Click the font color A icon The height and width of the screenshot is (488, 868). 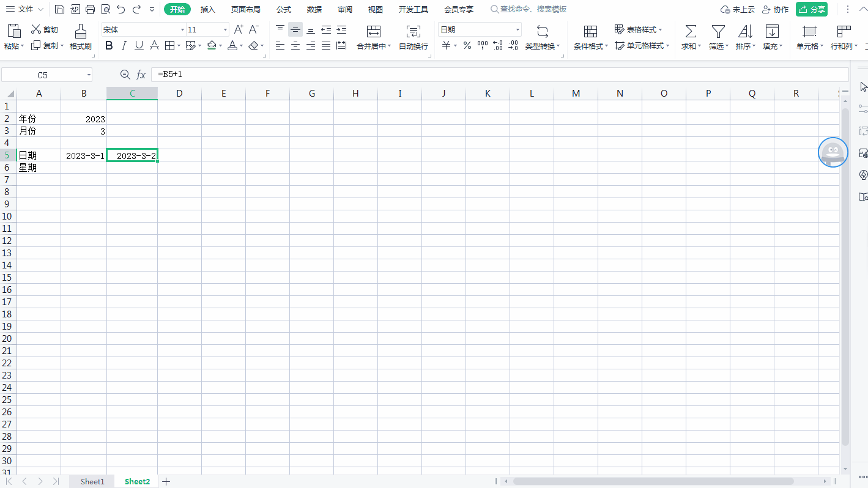coord(232,45)
